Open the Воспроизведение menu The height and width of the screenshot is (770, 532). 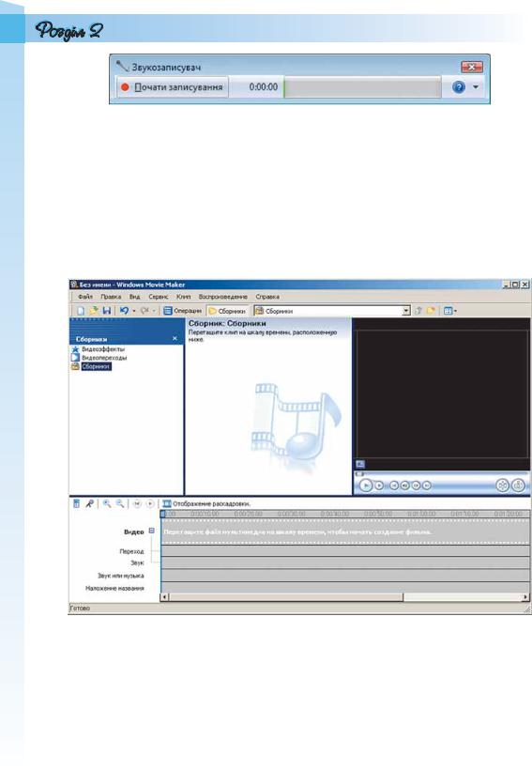pos(222,297)
